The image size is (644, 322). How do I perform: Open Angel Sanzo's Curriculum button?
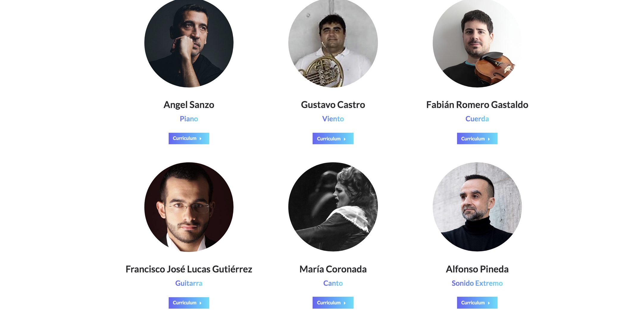189,138
